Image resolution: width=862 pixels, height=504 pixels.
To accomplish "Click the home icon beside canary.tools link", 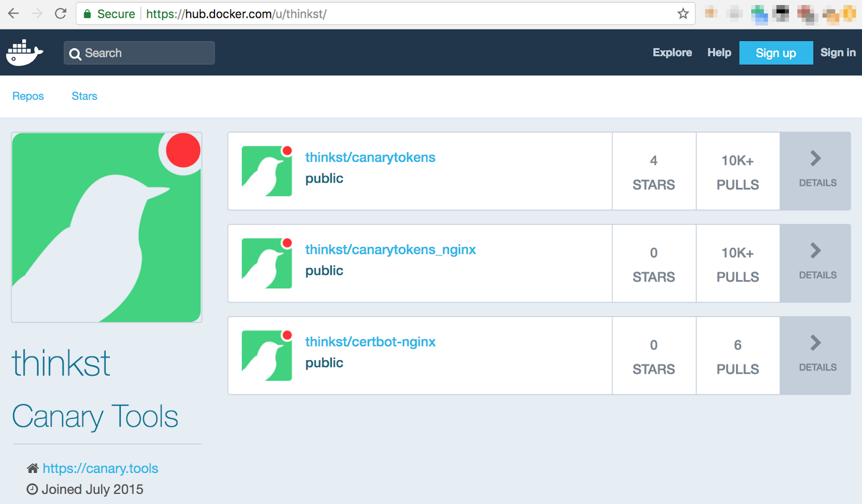I will [x=33, y=468].
